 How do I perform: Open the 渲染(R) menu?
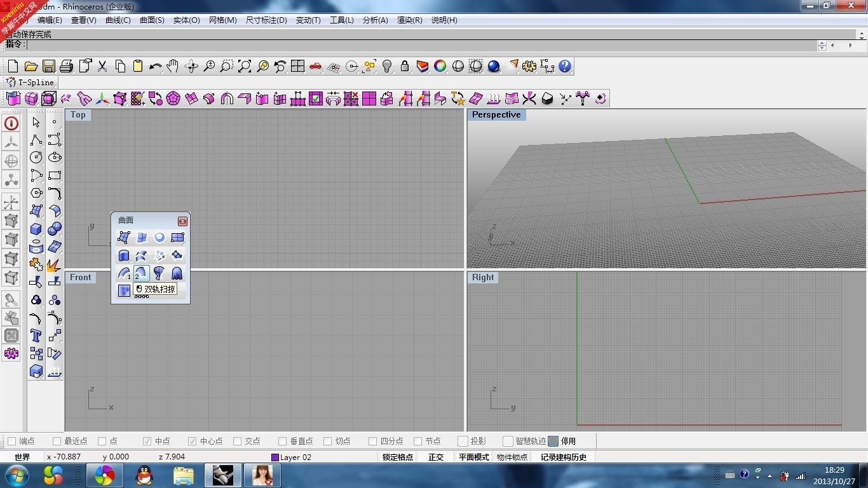click(409, 20)
